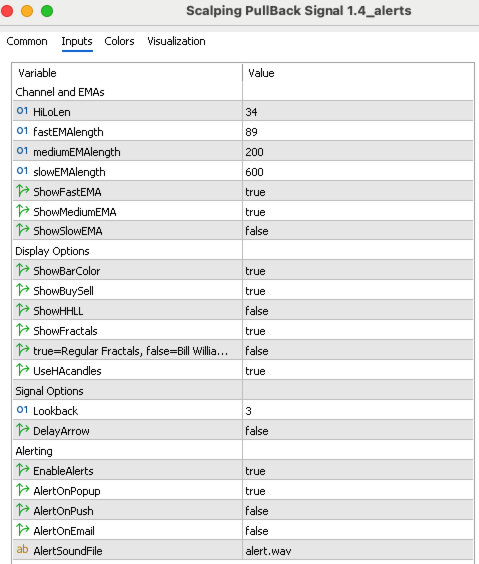Click the boolean icon beside ShowBarColor

pyautogui.click(x=23, y=270)
